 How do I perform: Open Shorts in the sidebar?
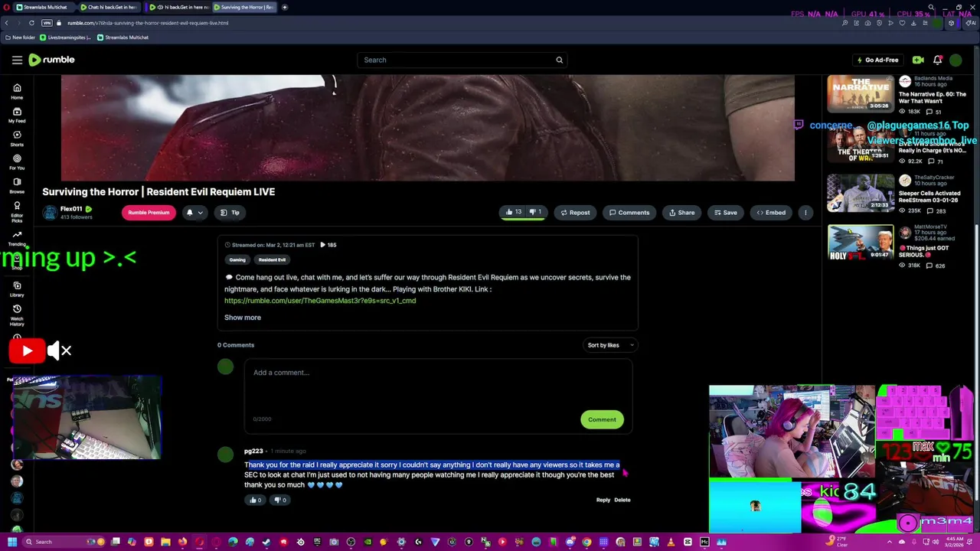(17, 139)
